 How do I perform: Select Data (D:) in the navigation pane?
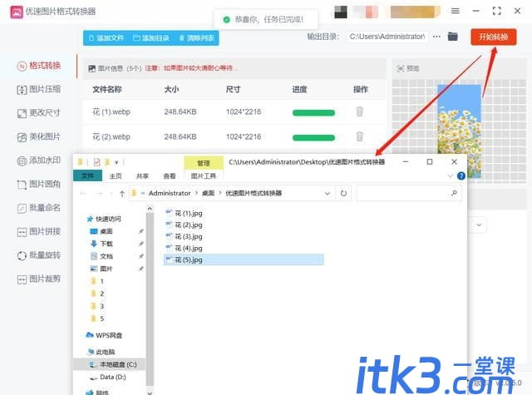(108, 377)
